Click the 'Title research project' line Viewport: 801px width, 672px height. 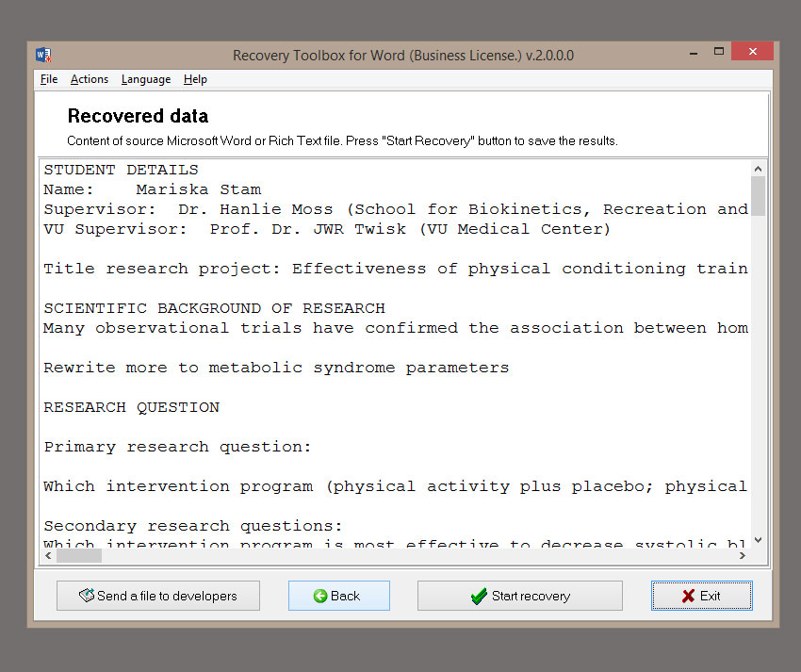[x=396, y=269]
